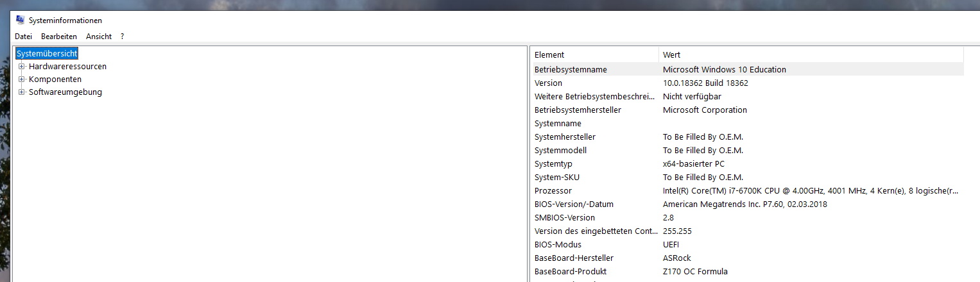Select the Betriebssystemname row
Viewport: 980px width, 282px height.
click(748, 69)
